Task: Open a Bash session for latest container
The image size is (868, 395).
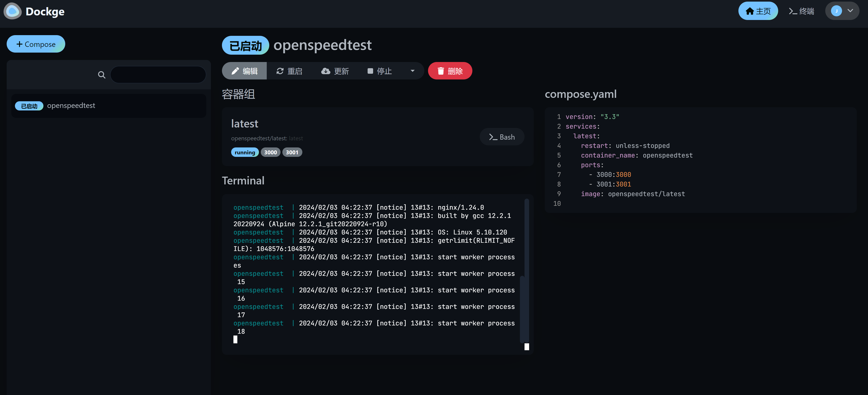Action: [502, 137]
